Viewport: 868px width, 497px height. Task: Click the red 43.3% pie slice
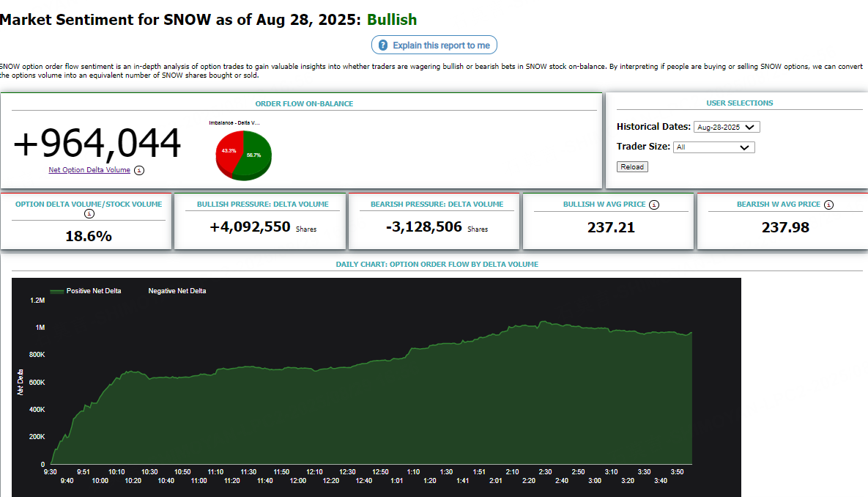pyautogui.click(x=227, y=152)
